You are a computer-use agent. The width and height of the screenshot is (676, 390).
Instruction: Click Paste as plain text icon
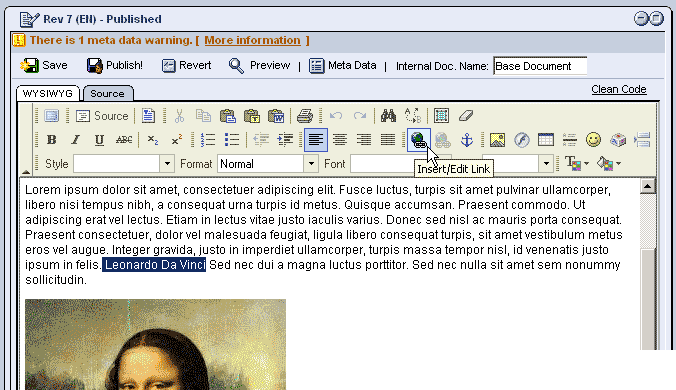251,116
